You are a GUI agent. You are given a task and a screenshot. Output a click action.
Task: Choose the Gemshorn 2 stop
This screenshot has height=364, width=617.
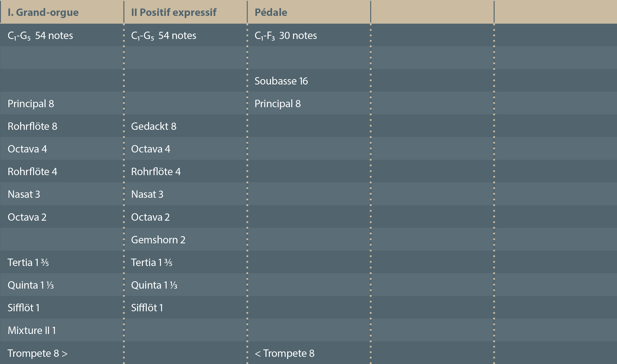point(158,240)
